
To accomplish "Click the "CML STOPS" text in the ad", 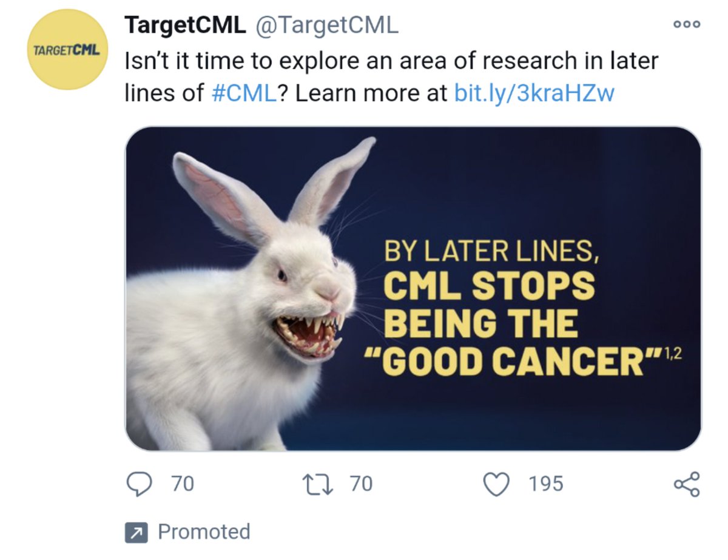I will pyautogui.click(x=489, y=286).
